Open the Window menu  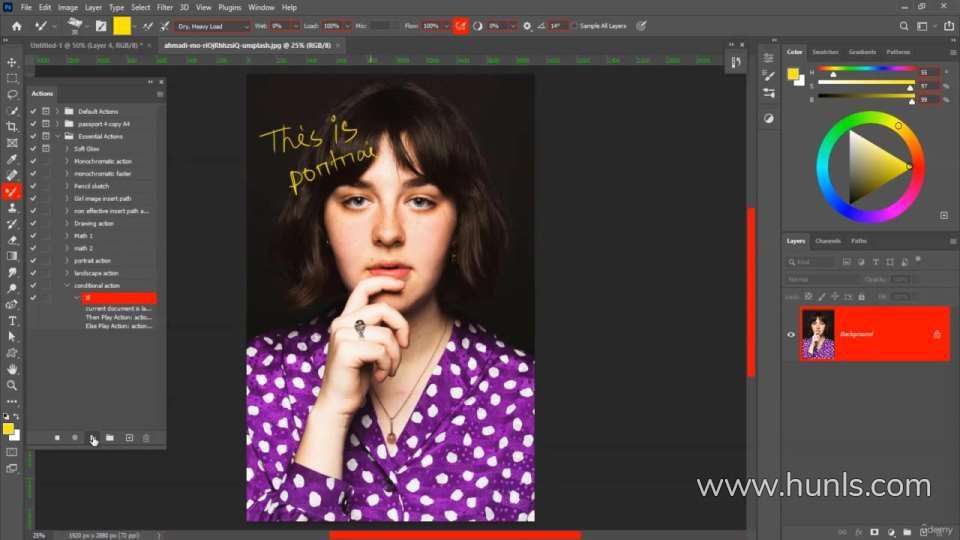tap(261, 7)
